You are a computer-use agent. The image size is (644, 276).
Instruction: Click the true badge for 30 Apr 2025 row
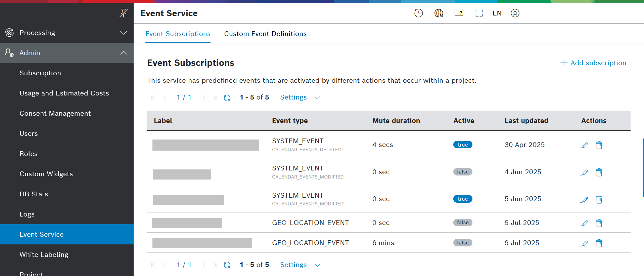point(462,145)
